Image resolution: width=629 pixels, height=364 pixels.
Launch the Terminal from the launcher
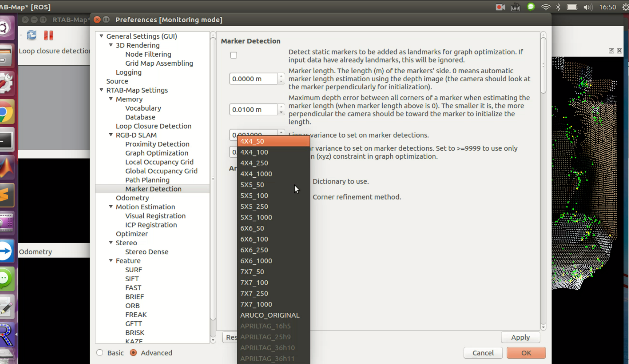(x=7, y=140)
